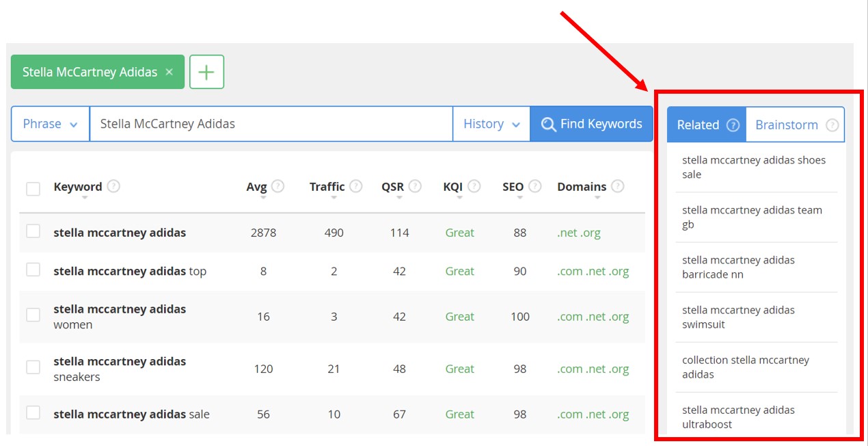Sort by Traffic column arrow
The height and width of the screenshot is (446, 868).
coord(334,198)
